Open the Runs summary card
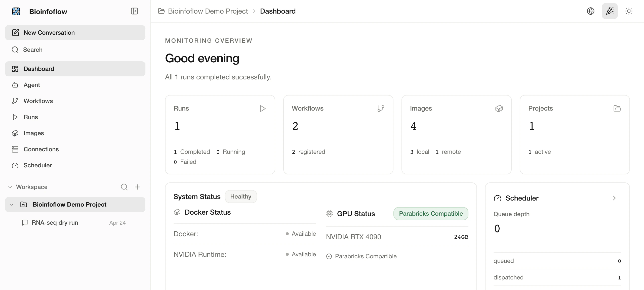This screenshot has height=290, width=644. coord(220,135)
